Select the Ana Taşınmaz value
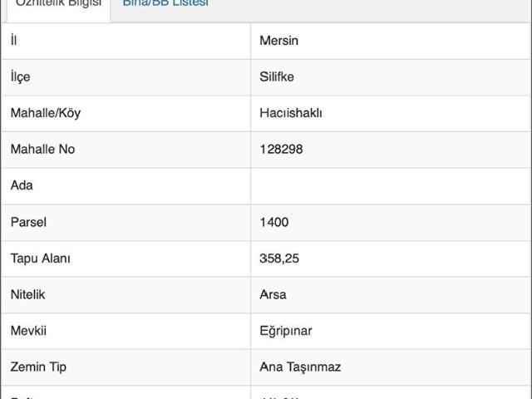Image resolution: width=532 pixels, height=399 pixels. pyautogui.click(x=300, y=367)
